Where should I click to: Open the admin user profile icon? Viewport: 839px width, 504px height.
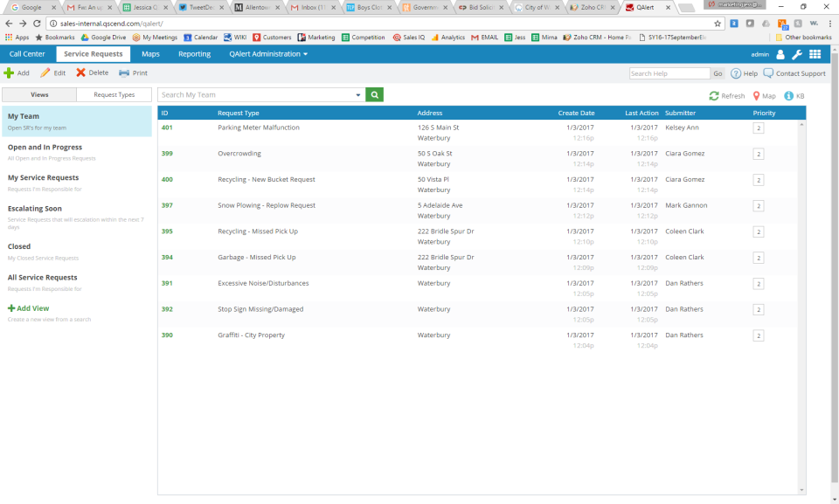coord(779,53)
